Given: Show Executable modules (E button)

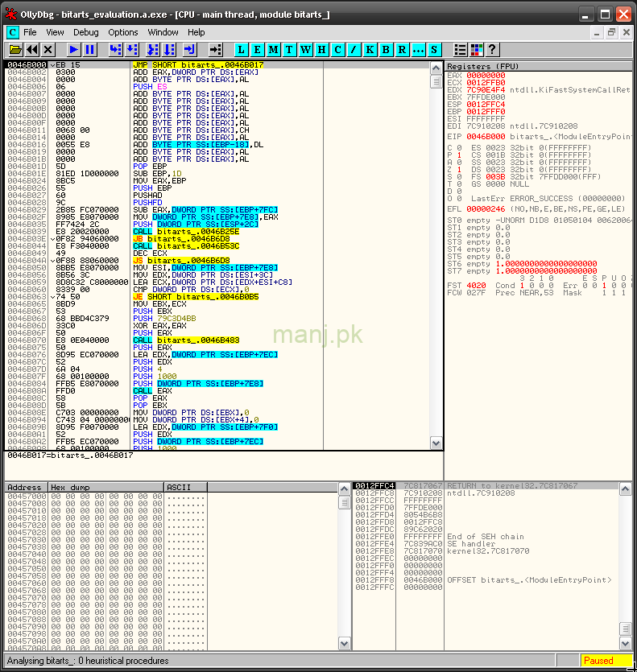Looking at the screenshot, I should point(259,50).
